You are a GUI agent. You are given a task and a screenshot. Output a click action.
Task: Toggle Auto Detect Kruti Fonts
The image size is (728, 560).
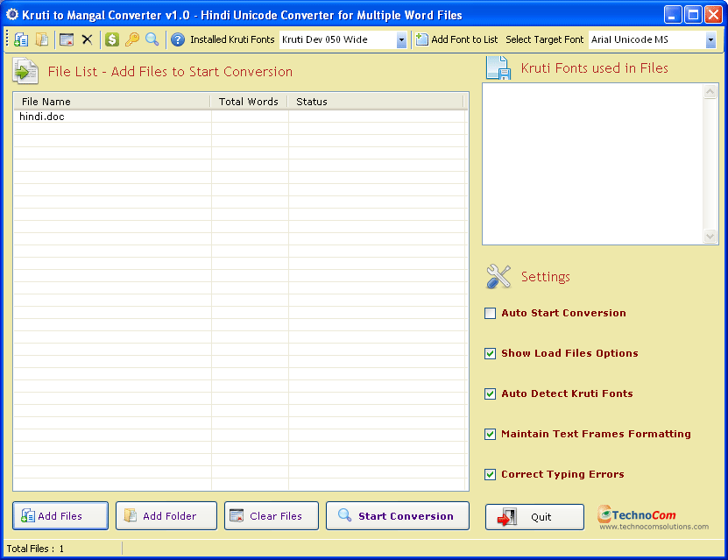click(490, 394)
